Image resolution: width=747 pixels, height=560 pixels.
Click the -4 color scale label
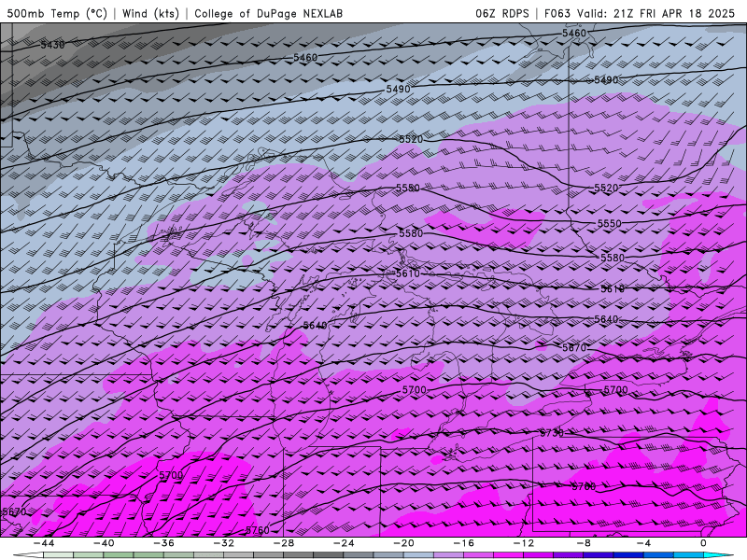pos(643,543)
